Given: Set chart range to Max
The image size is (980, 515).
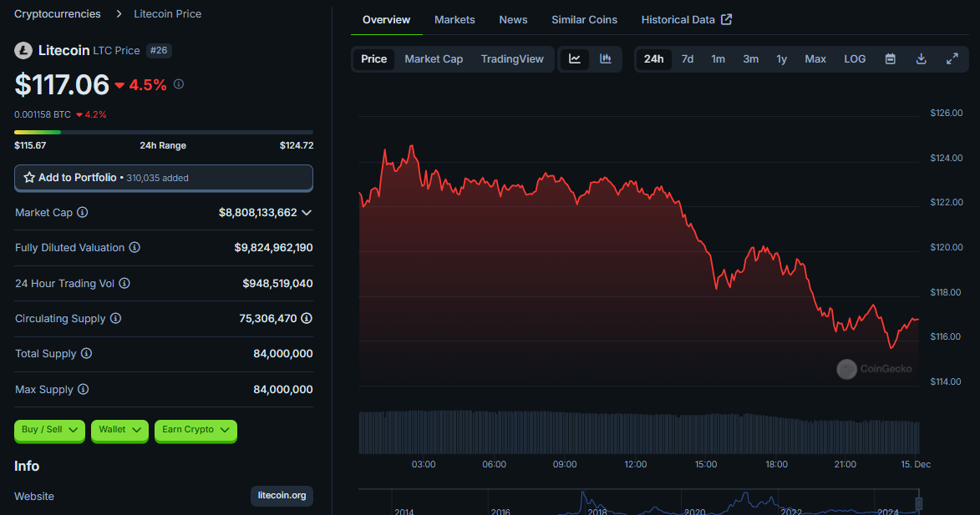Looking at the screenshot, I should (x=815, y=58).
